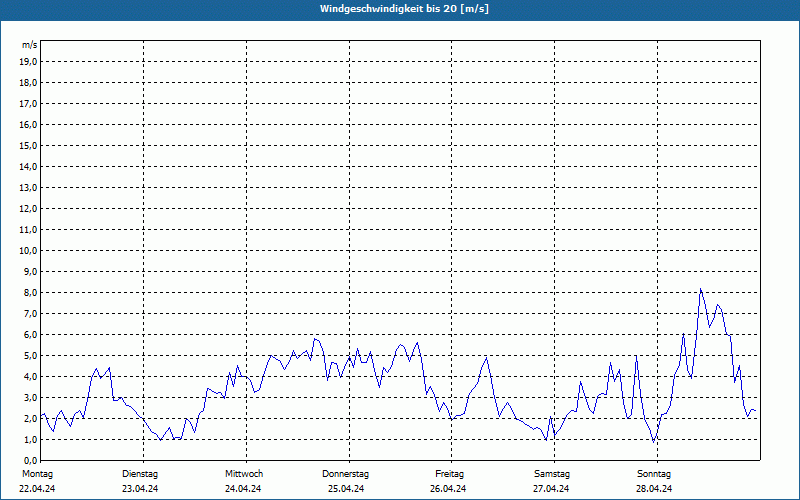
Task: Select the 19,0 y-axis label
Action: [28, 62]
